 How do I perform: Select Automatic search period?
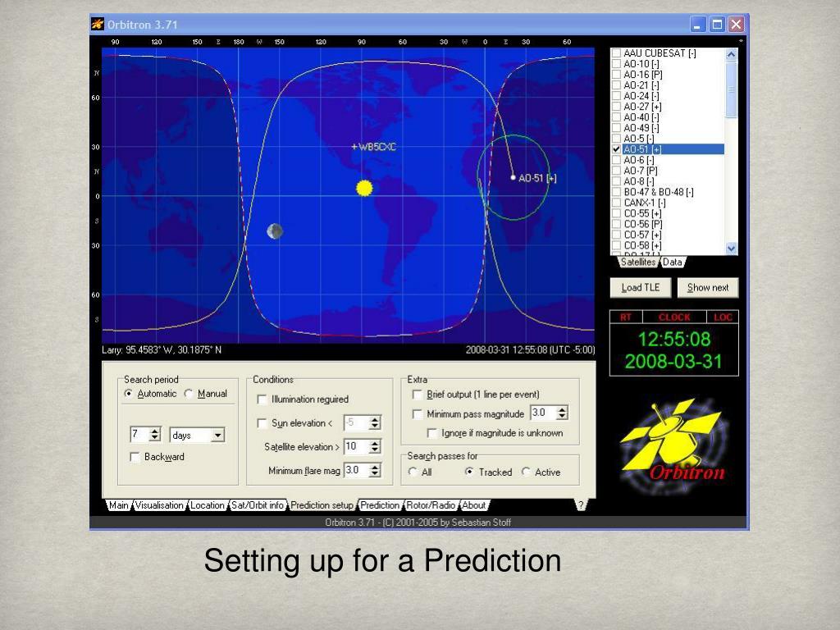128,394
